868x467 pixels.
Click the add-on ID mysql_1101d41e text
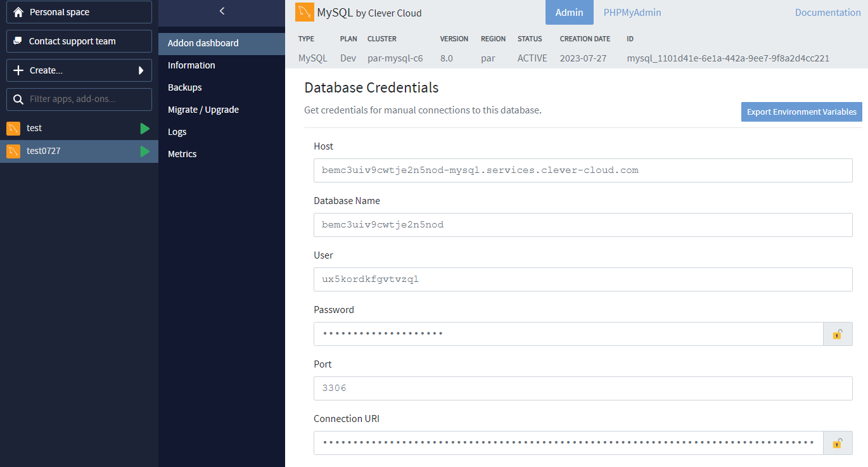click(x=728, y=58)
